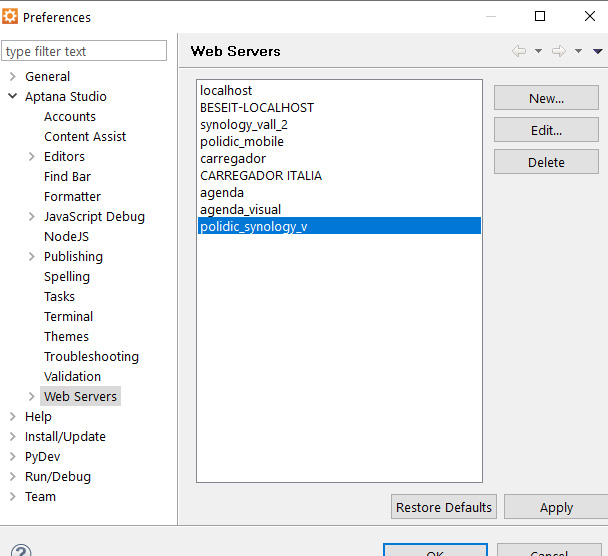
Task: Select Editors preference page
Action: tap(64, 156)
